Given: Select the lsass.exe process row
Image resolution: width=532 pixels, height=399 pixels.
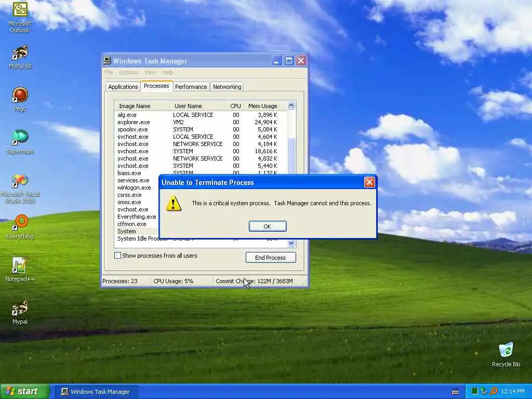Looking at the screenshot, I should [201, 172].
